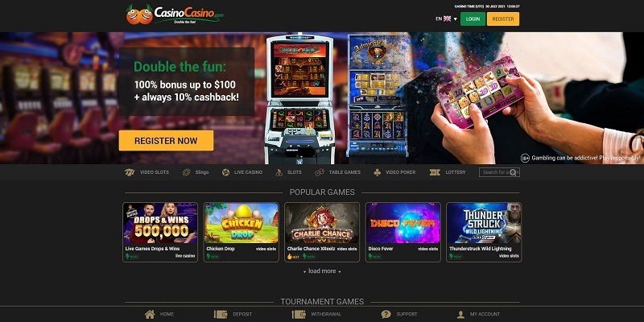Click the yellow Register button
Screen dimensions: 644x322
[x=502, y=19]
